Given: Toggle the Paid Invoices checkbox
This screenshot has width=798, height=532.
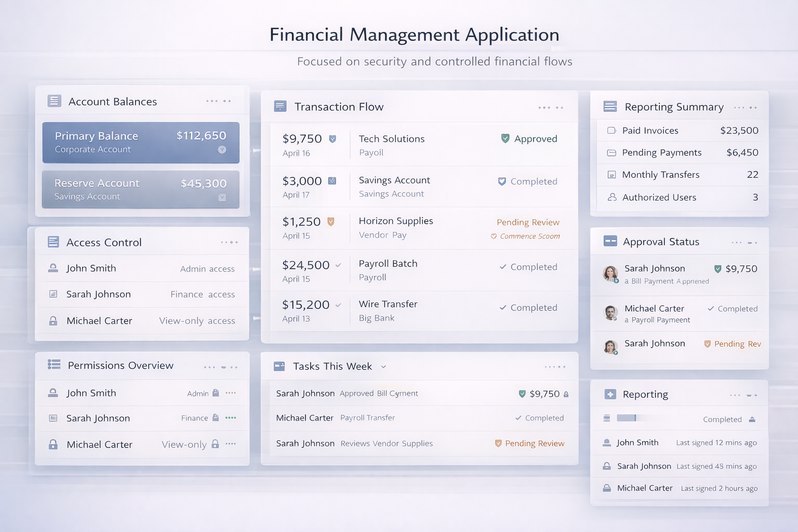Looking at the screenshot, I should 611,130.
